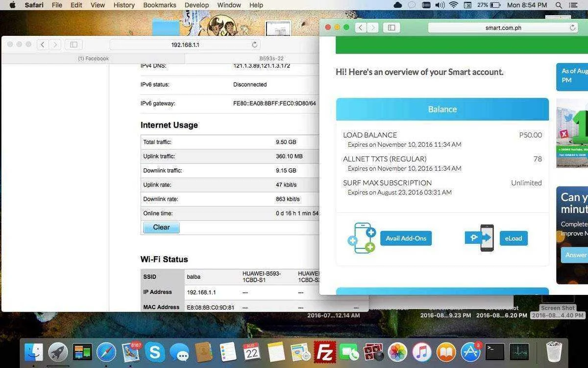Go back in router Safari window
The width and height of the screenshot is (588, 368).
click(43, 45)
